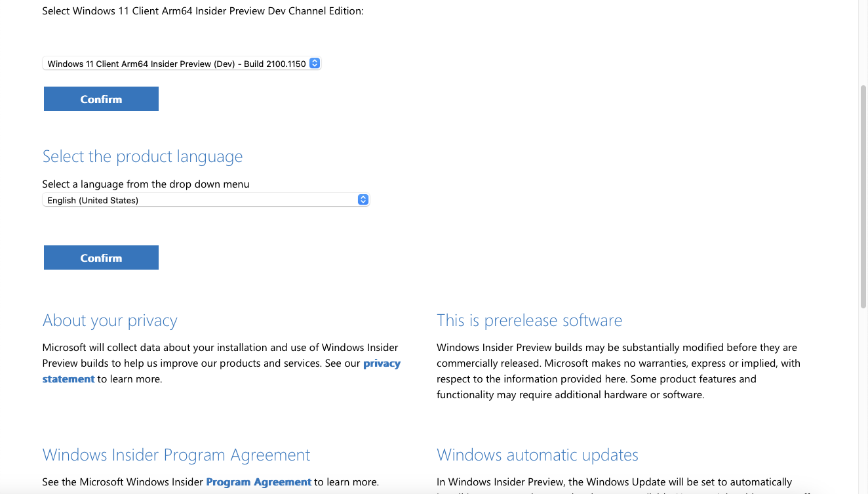This screenshot has width=868, height=494.
Task: Click the 'Select the product language' heading
Action: [142, 157]
